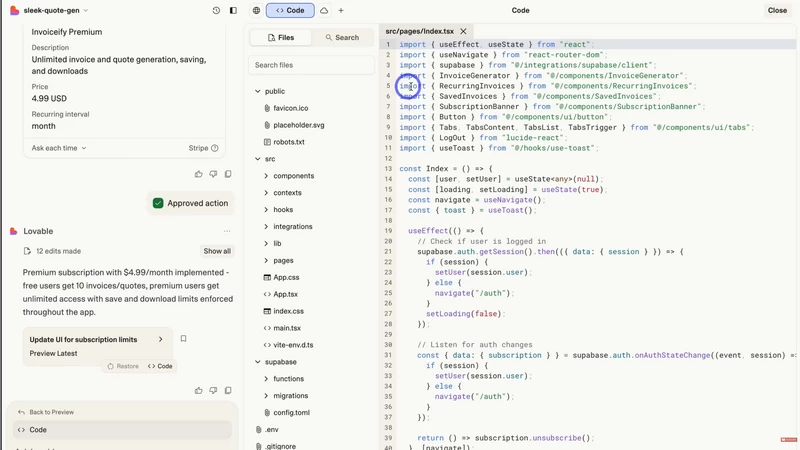Copy the Lovable message with copy icon
Image resolution: width=800 pixels, height=450 pixels.
point(228,390)
